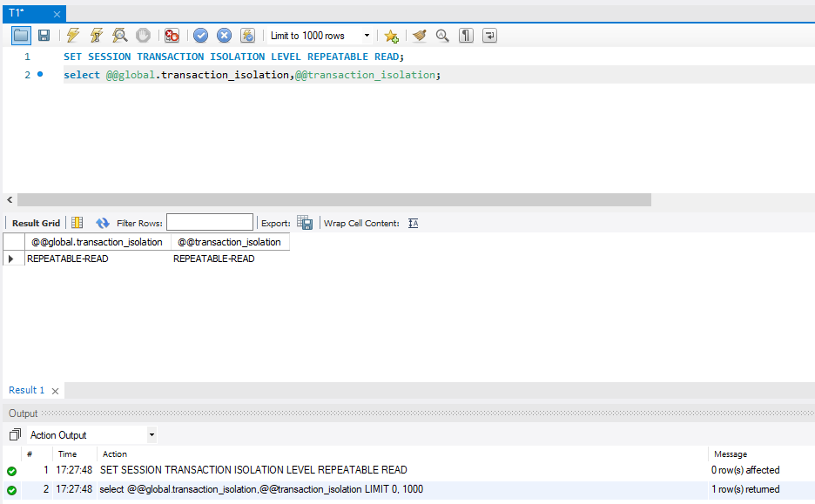Click @@transaction_isolation column header
Viewport: 815px width, 504px height.
[230, 242]
